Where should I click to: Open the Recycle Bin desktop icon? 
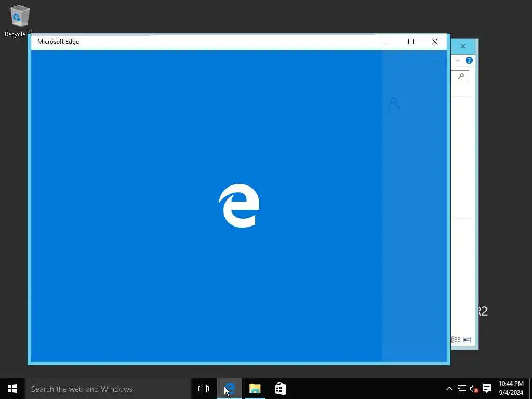pyautogui.click(x=19, y=21)
